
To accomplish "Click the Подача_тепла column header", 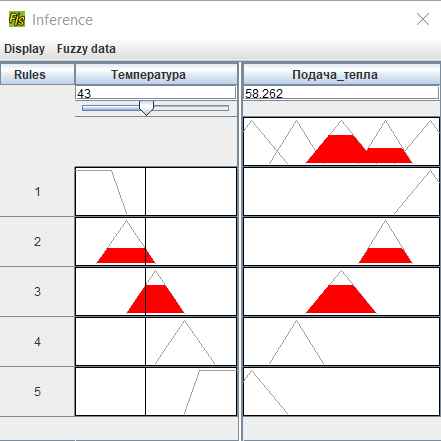I will coord(342,74).
